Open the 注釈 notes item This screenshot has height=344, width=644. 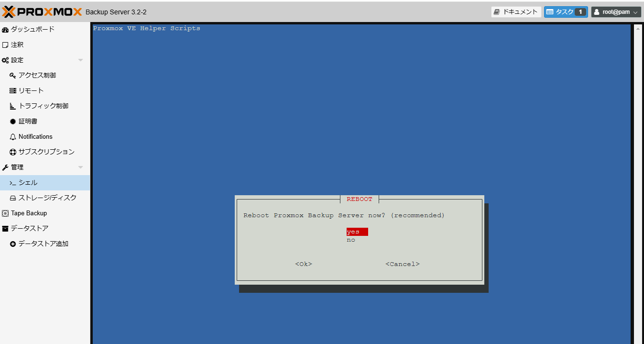[17, 45]
